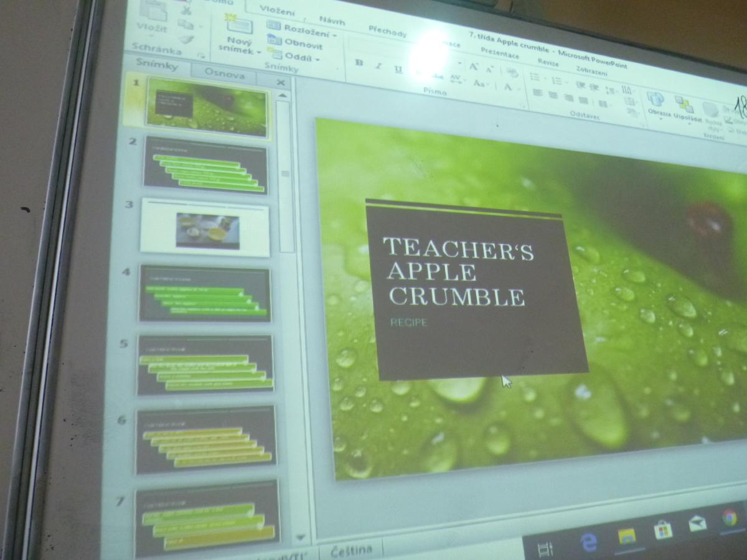
Task: Select slide 3 thumbnail with photo
Action: coord(205,228)
